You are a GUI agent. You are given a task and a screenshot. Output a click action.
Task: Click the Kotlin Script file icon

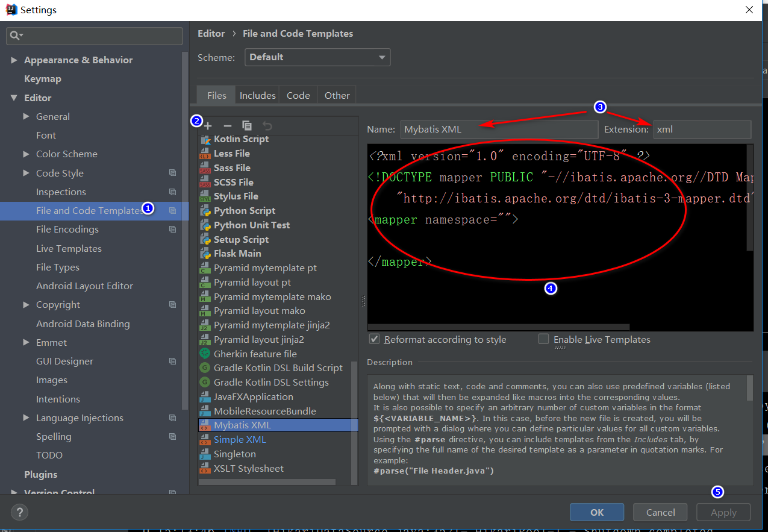point(205,139)
